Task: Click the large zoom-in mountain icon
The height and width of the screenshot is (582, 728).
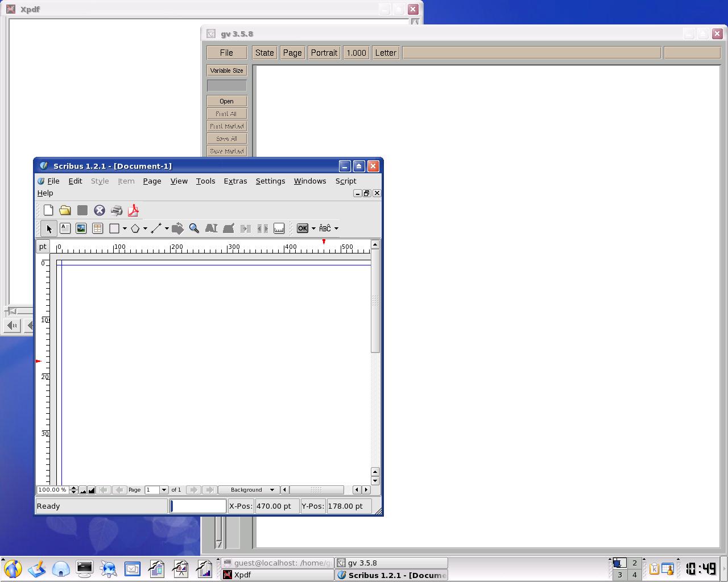Action: point(91,490)
